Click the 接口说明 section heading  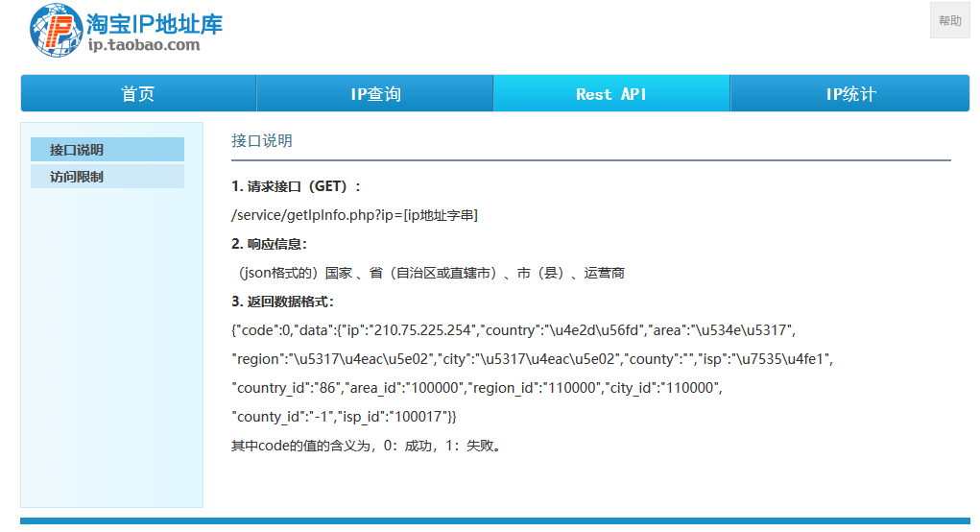pyautogui.click(x=262, y=140)
